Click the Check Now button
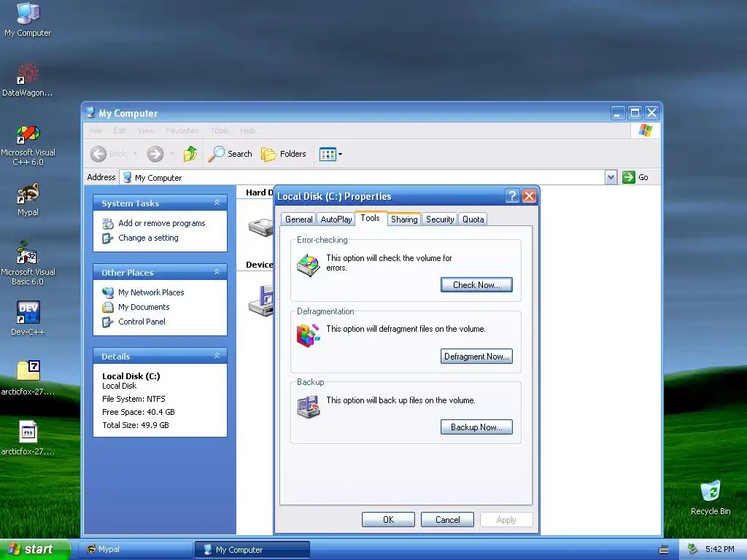 tap(476, 285)
